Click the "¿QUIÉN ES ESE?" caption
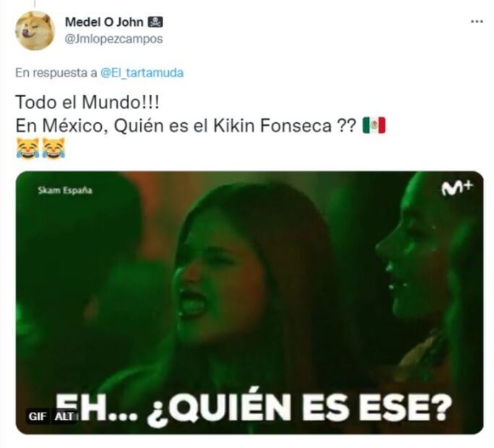This screenshot has width=494, height=448. [x=299, y=407]
